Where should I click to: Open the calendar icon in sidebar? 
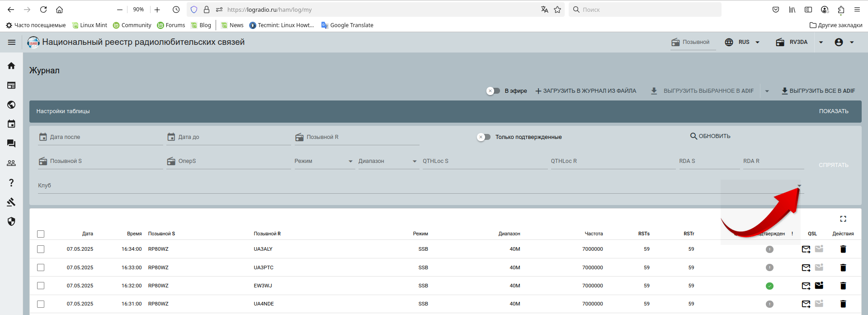click(11, 124)
